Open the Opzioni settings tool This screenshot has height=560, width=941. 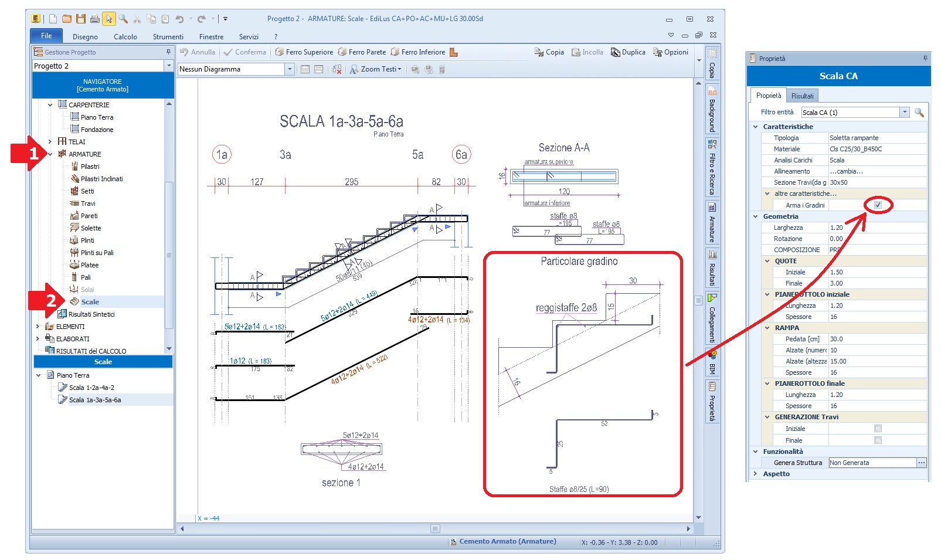point(671,52)
